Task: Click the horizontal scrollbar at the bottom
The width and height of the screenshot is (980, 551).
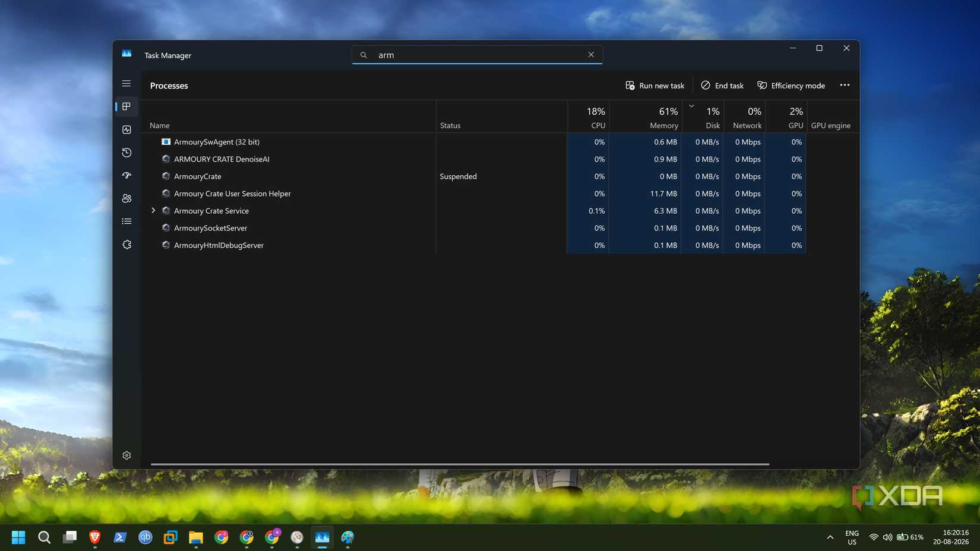Action: point(460,464)
